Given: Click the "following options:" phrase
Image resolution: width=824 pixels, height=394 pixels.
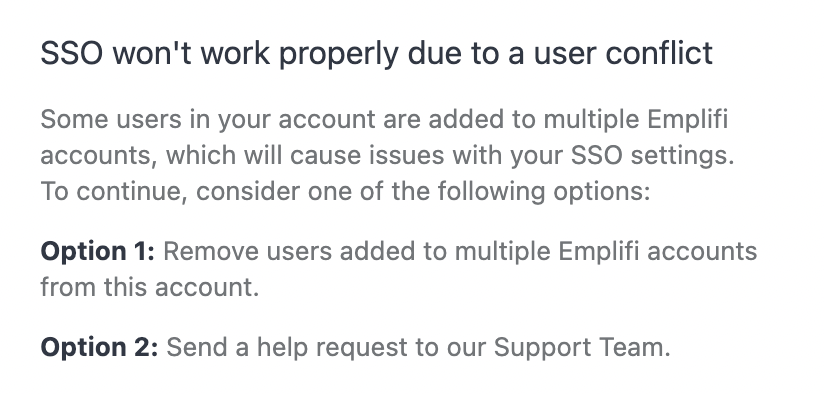Looking at the screenshot, I should 544,192.
